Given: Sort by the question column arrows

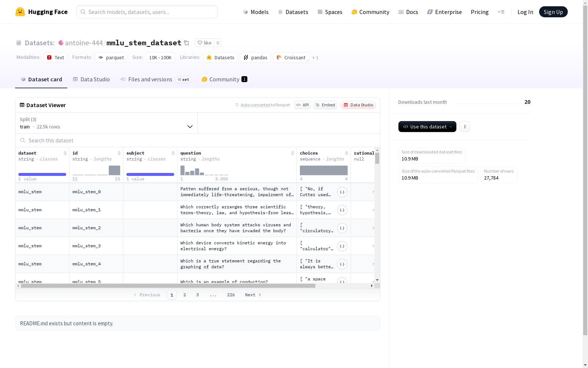Looking at the screenshot, I should pos(293,153).
